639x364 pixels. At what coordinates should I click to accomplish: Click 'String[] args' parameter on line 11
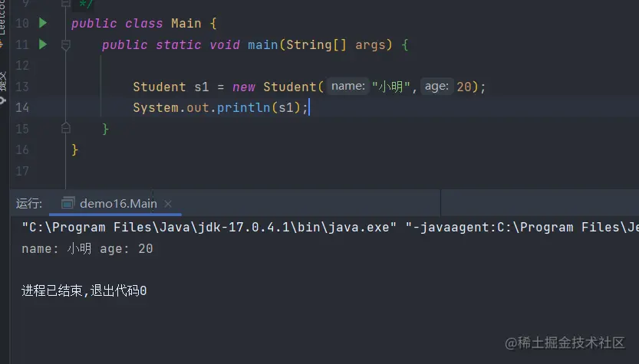[335, 44]
